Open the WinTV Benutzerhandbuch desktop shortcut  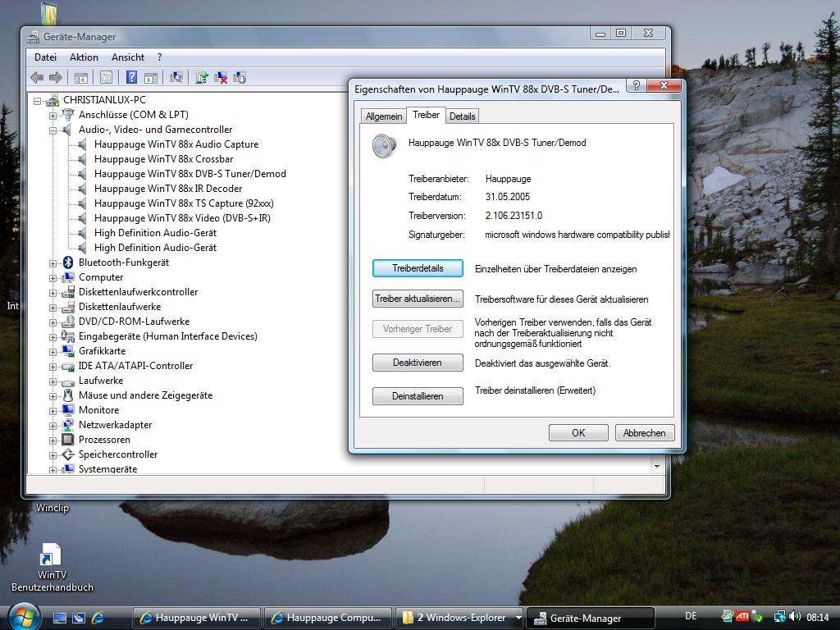(x=52, y=568)
